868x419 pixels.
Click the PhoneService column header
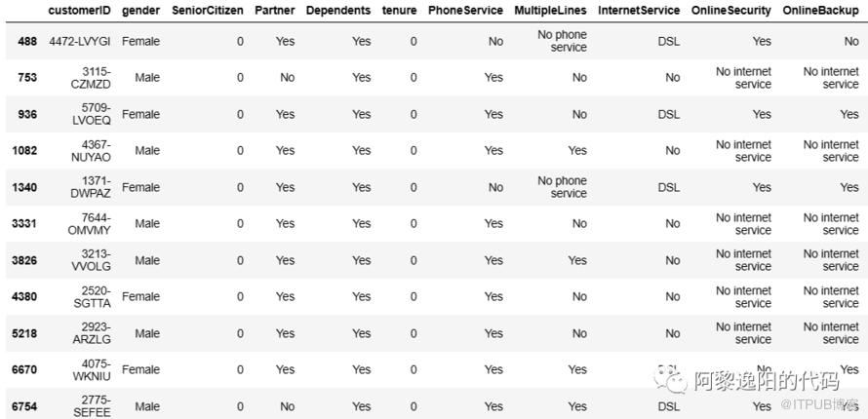tap(466, 11)
